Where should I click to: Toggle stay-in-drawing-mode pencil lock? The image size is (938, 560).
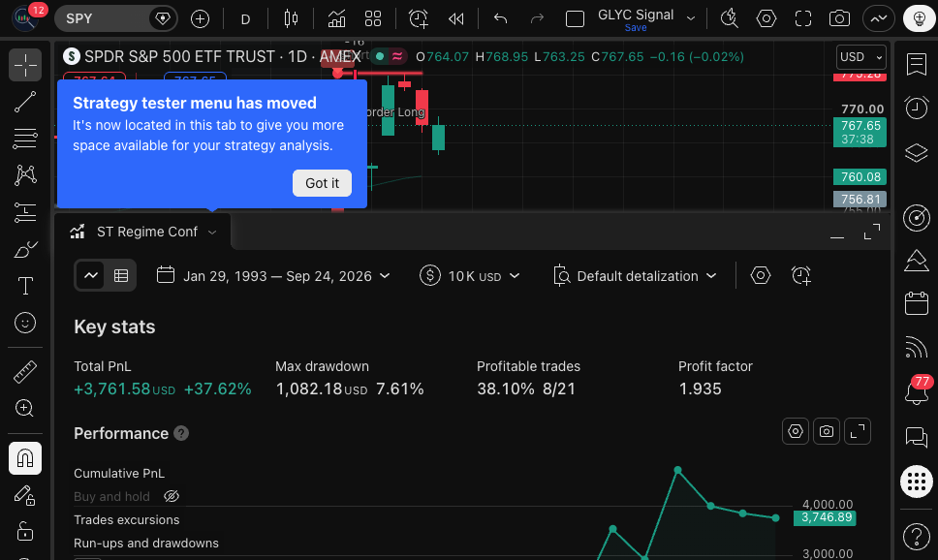tap(25, 495)
